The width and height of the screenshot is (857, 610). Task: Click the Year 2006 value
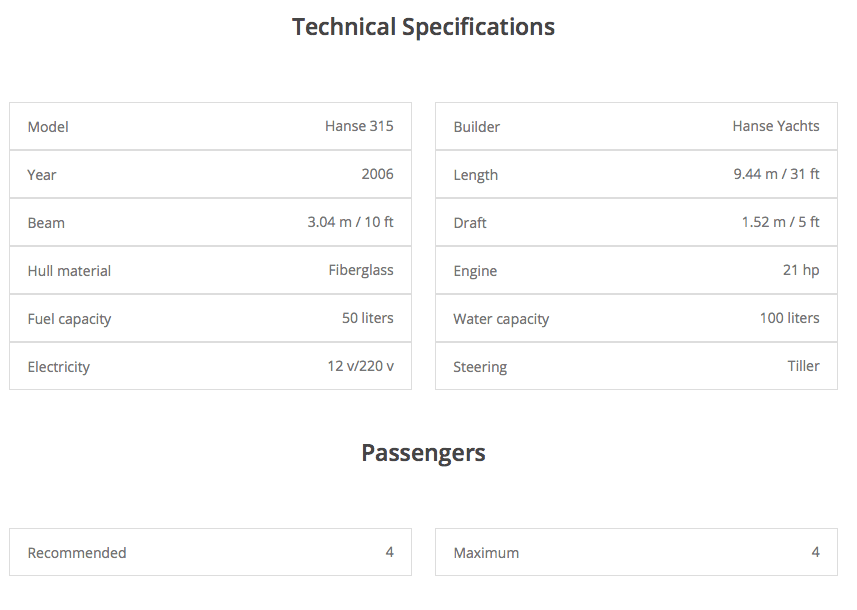[x=377, y=174]
